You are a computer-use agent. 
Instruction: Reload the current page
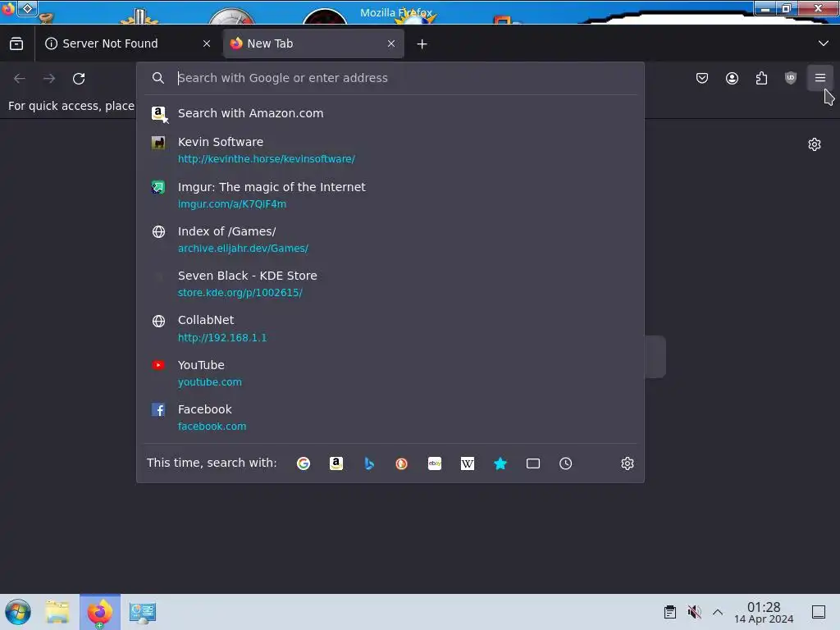79,78
